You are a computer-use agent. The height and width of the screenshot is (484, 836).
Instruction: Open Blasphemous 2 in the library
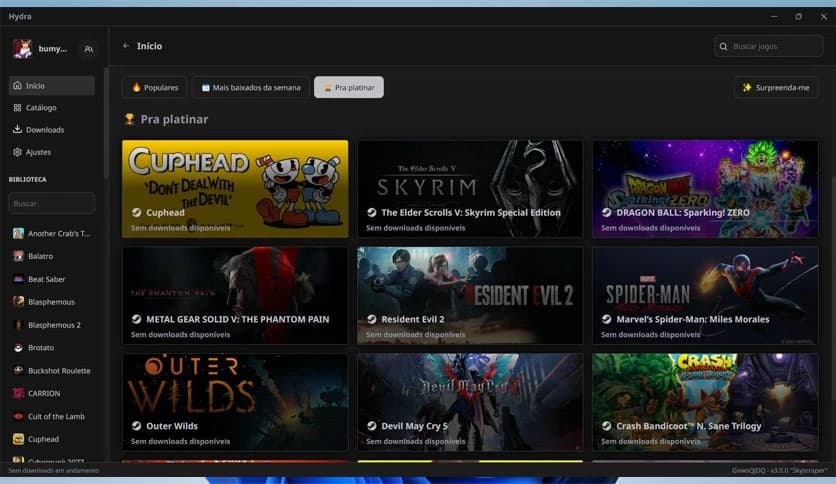tap(52, 325)
